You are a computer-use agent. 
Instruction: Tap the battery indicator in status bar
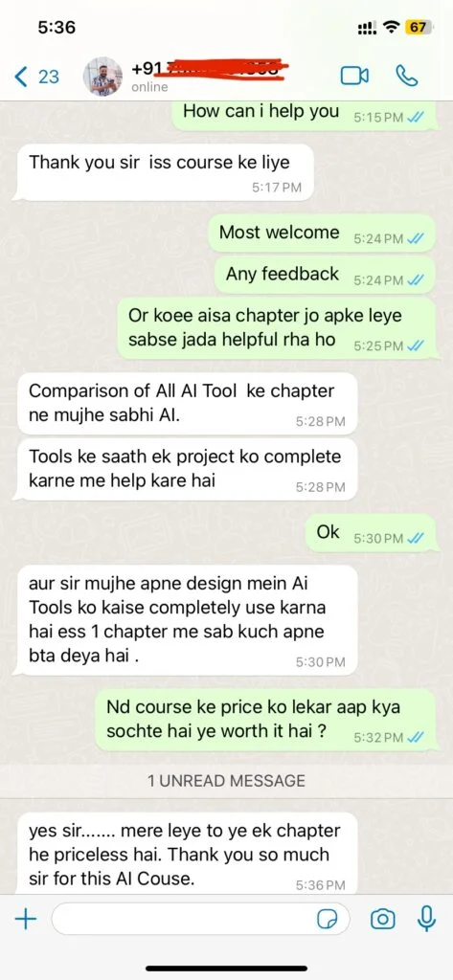click(417, 28)
